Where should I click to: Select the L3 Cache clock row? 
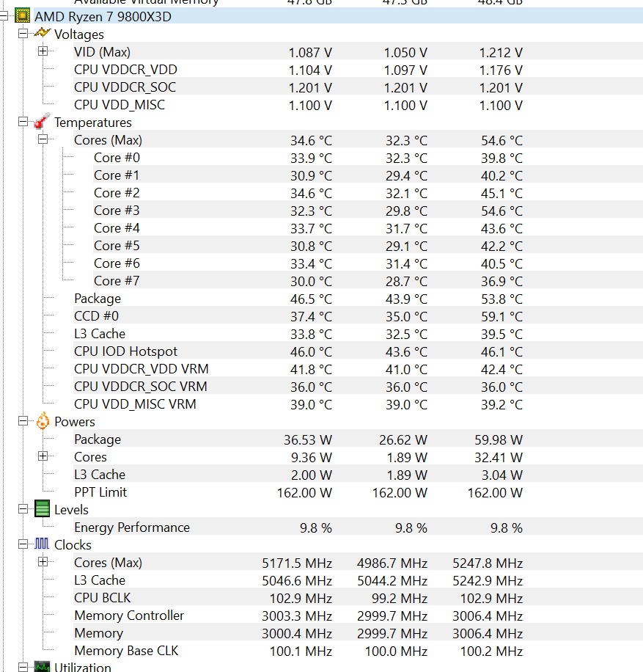pos(358,580)
